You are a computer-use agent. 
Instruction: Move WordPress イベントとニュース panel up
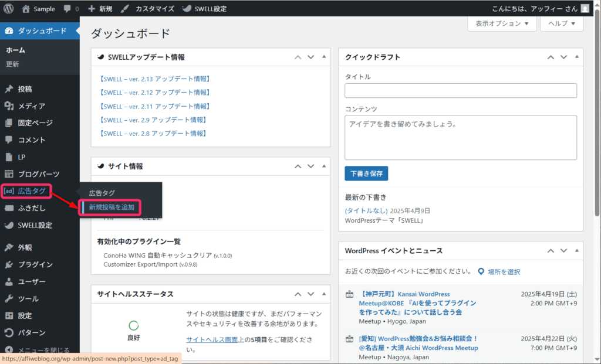[x=551, y=251]
